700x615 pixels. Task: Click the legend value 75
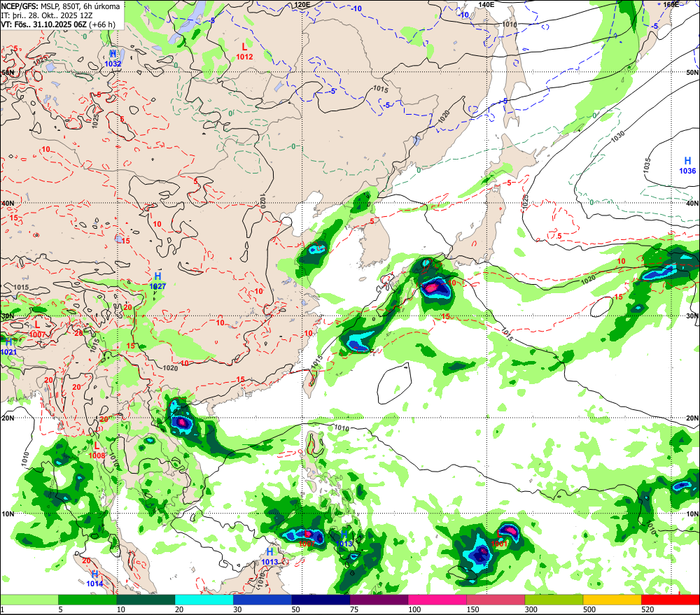[354, 609]
